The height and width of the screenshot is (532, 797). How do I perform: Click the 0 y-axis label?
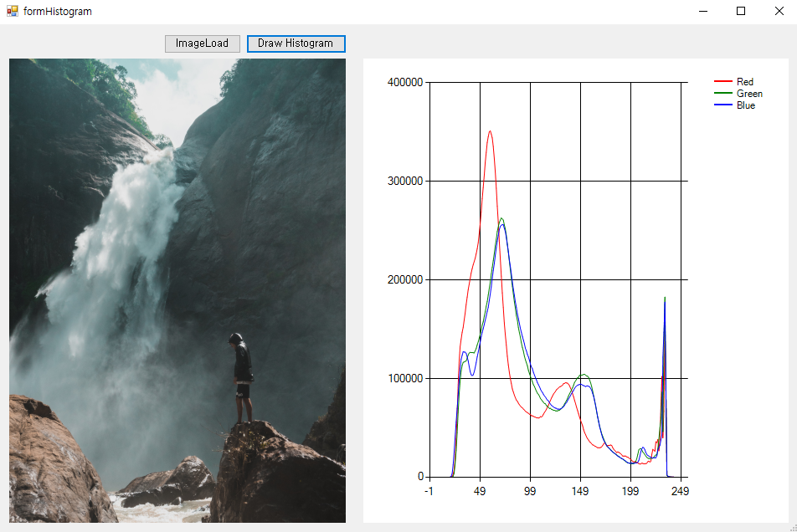click(420, 477)
